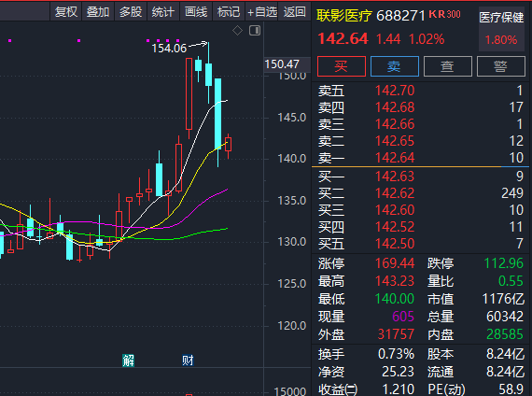Click the KR indicator badge

pos(437,14)
